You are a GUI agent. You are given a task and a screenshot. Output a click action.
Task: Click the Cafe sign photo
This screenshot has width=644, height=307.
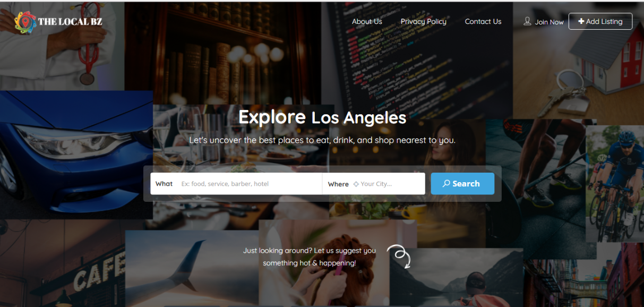click(x=63, y=263)
